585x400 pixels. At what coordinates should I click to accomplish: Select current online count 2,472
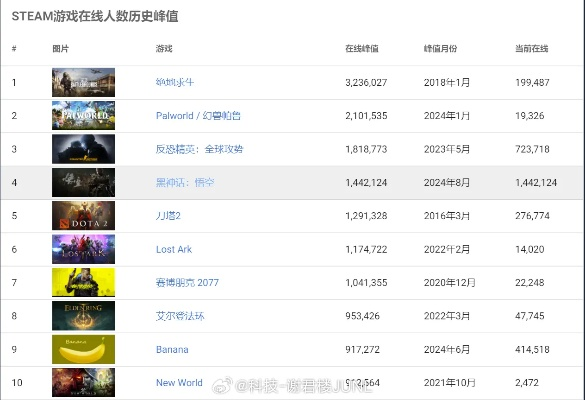tap(527, 383)
